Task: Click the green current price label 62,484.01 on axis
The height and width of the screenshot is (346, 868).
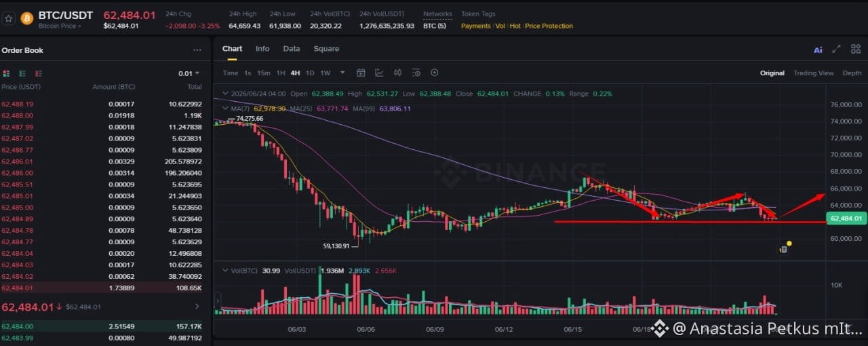Action: point(846,218)
